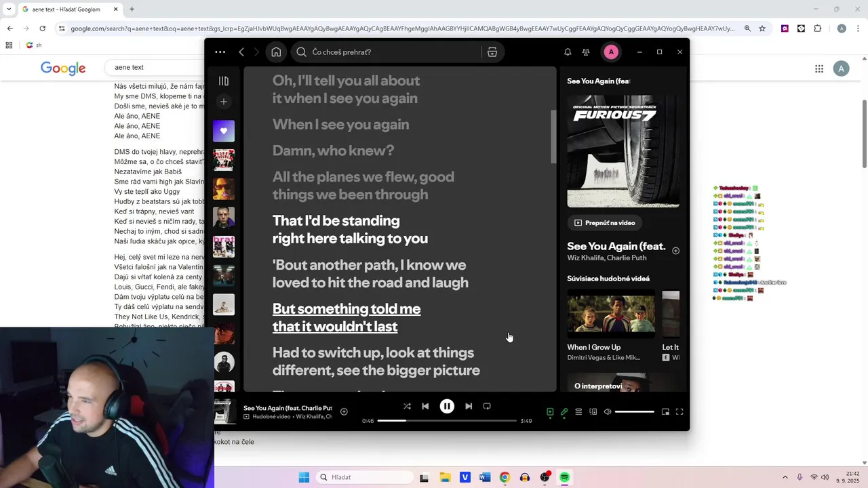Click the Windows taskbar search box
The image size is (868, 488).
(365, 477)
